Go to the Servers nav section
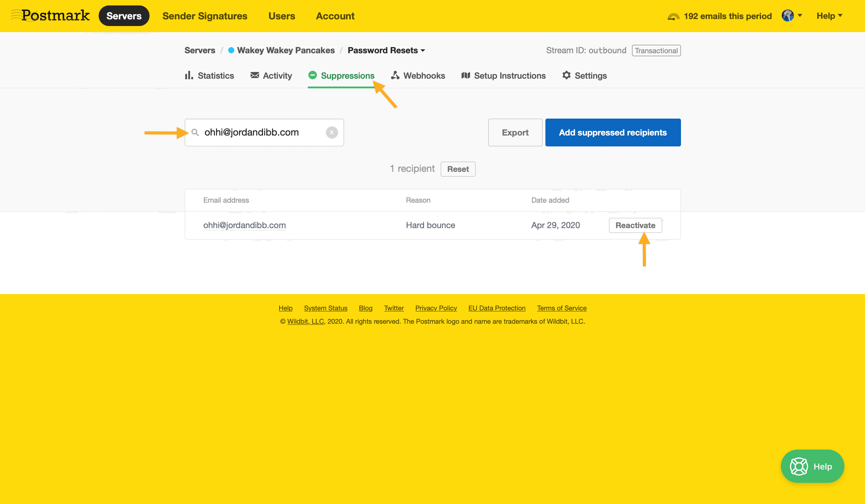This screenshot has height=504, width=865. 124,16
